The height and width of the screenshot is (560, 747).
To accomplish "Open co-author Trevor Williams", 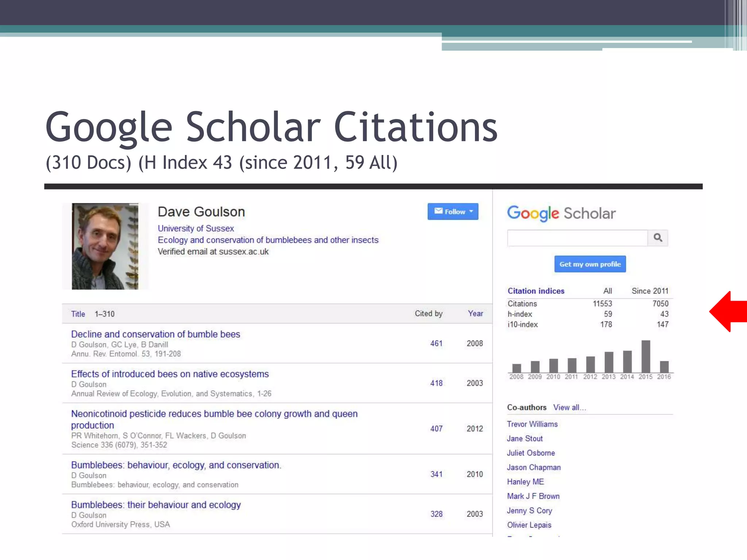I will (x=532, y=424).
